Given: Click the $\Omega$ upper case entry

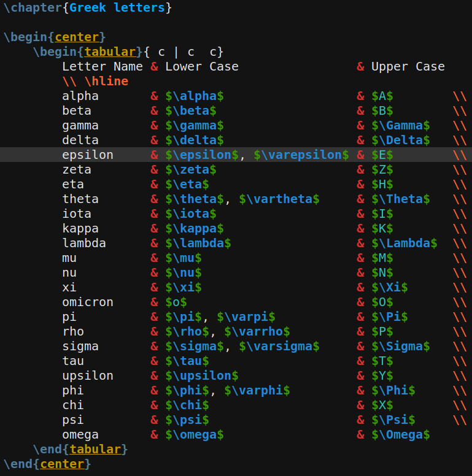Looking at the screenshot, I should click(401, 435).
